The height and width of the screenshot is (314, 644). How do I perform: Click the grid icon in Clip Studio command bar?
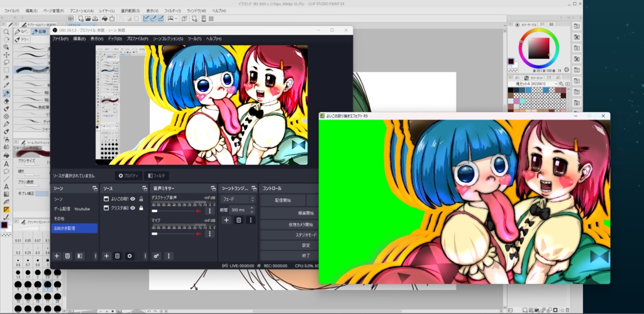click(x=211, y=18)
